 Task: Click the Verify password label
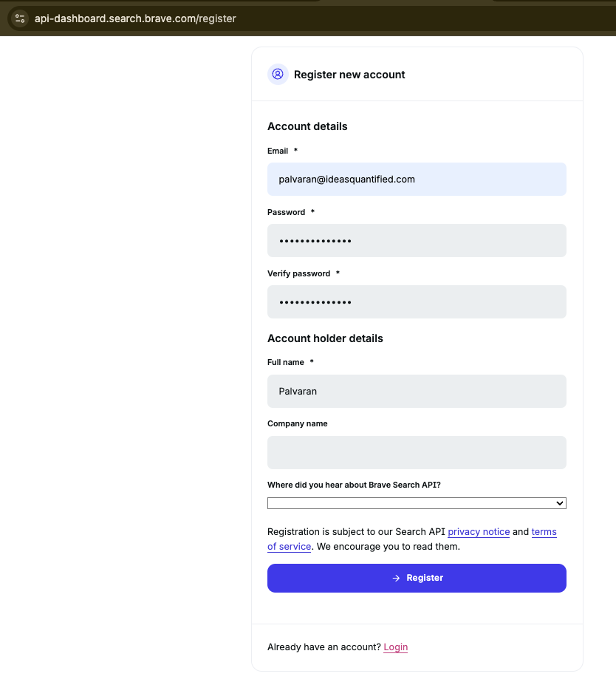pos(298,273)
